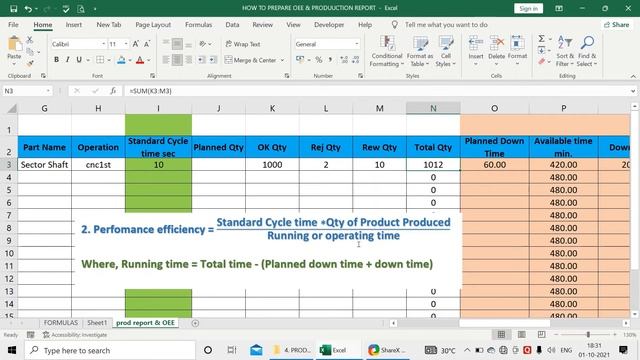Apply cell borders

tap(100, 60)
